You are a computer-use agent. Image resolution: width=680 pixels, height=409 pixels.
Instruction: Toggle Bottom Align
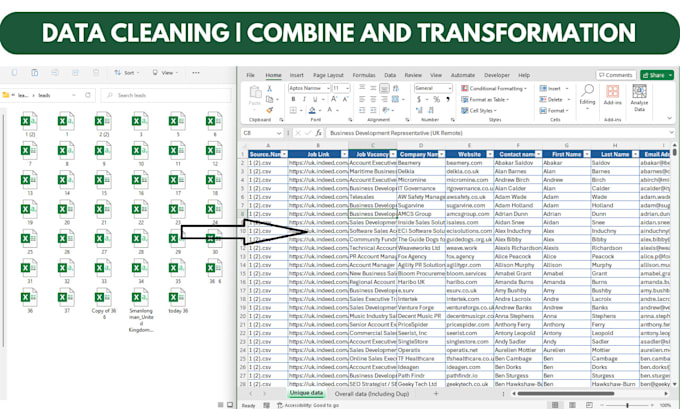click(x=384, y=88)
